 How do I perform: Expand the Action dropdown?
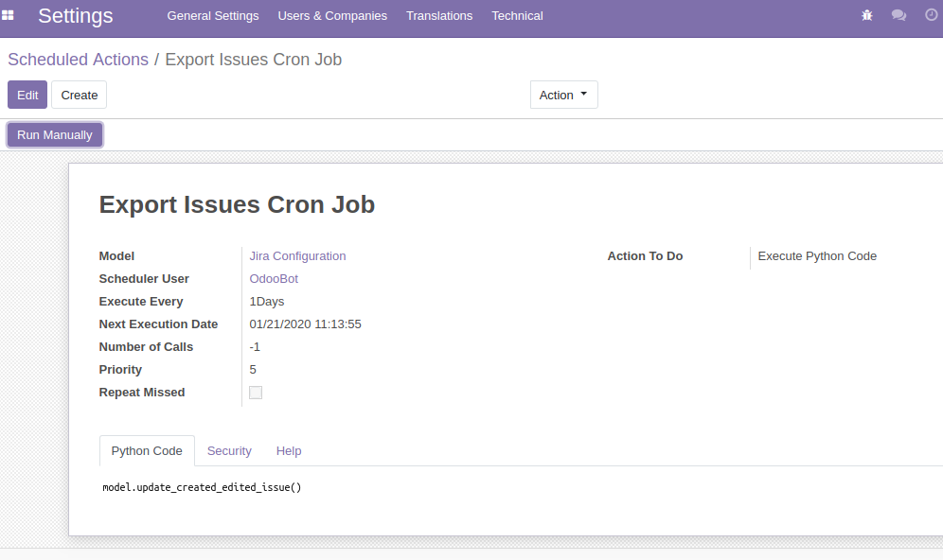(563, 95)
